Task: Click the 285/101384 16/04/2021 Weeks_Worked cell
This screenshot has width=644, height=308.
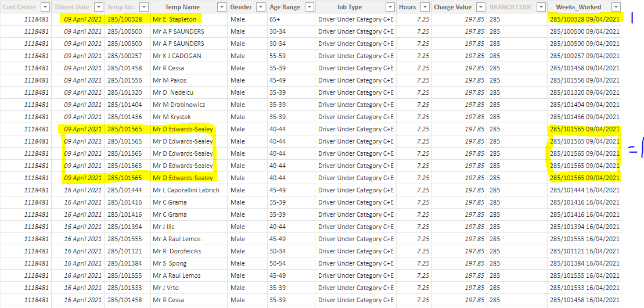Action: tap(585, 263)
